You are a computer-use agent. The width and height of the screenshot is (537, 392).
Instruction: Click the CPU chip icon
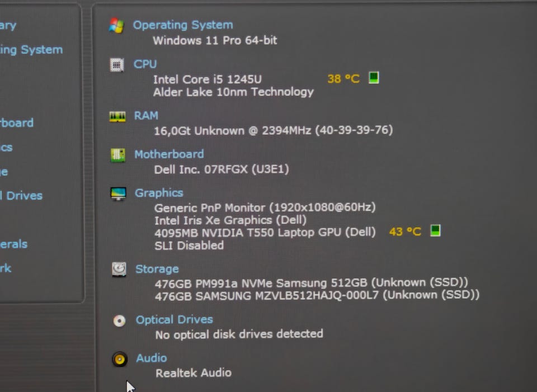[117, 64]
